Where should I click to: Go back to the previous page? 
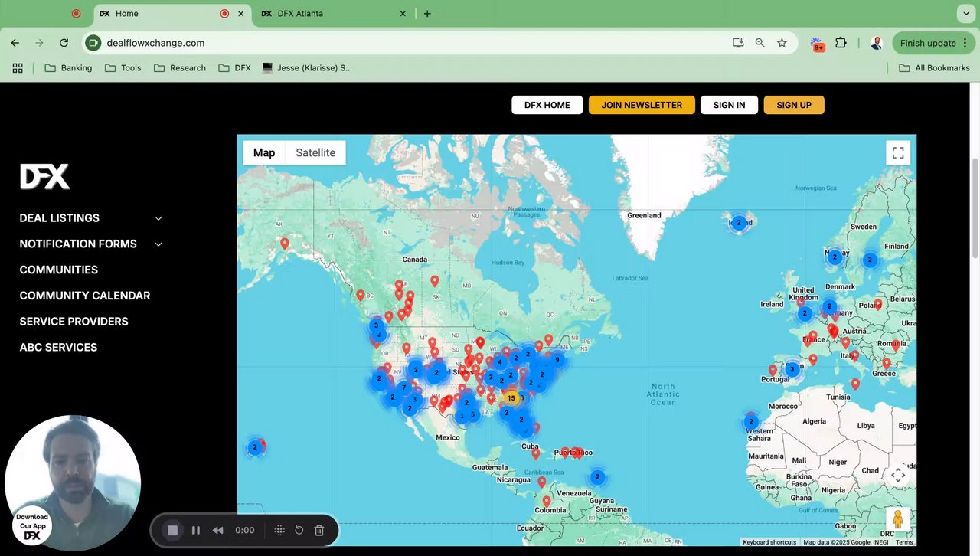(15, 43)
